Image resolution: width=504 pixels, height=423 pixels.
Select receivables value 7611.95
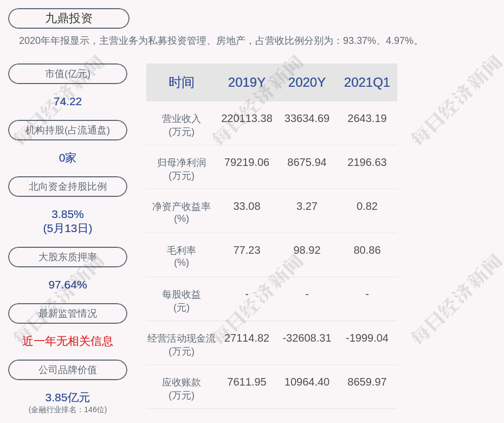(247, 382)
